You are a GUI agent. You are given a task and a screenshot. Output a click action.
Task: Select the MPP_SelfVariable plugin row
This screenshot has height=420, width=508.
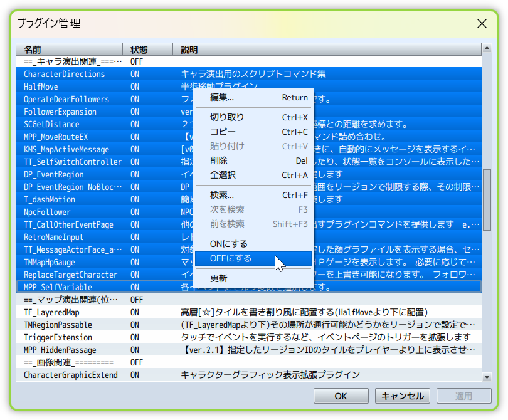click(249, 287)
